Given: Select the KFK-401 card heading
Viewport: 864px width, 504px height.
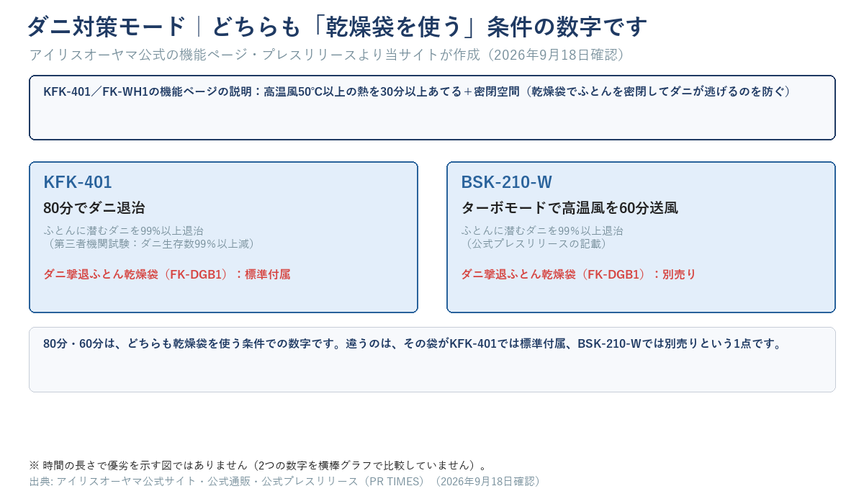Looking at the screenshot, I should point(78,182).
